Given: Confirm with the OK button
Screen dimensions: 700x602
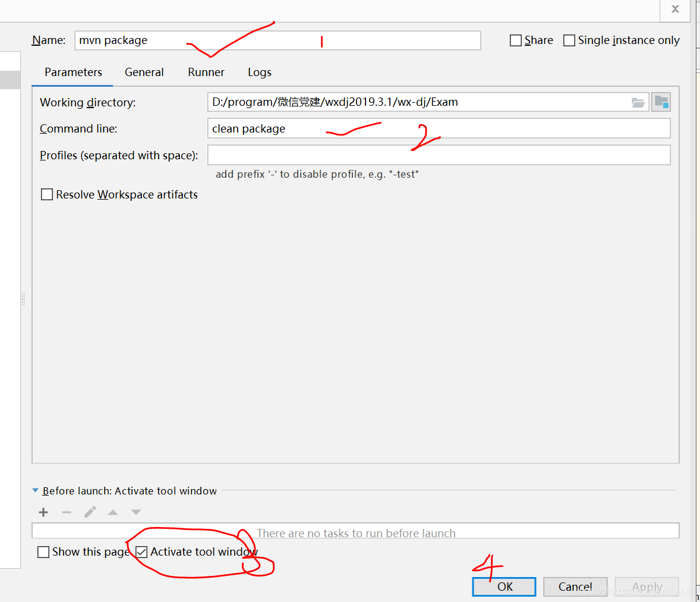Looking at the screenshot, I should click(504, 587).
